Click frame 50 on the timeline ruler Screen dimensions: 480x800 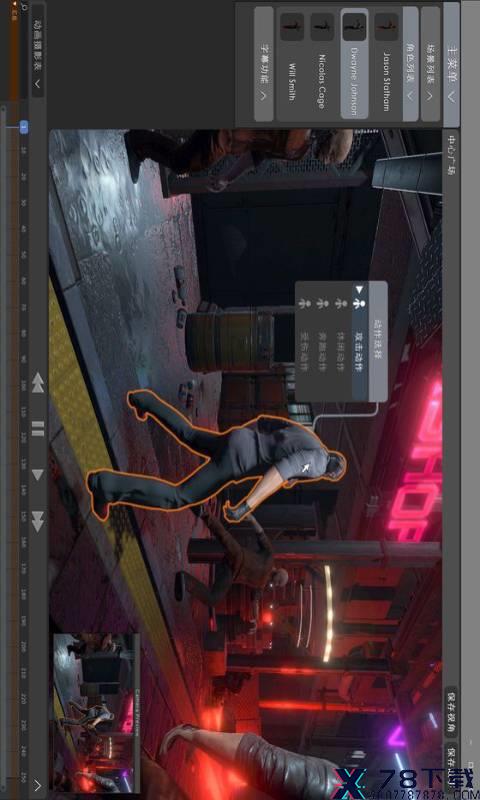tap(23, 256)
